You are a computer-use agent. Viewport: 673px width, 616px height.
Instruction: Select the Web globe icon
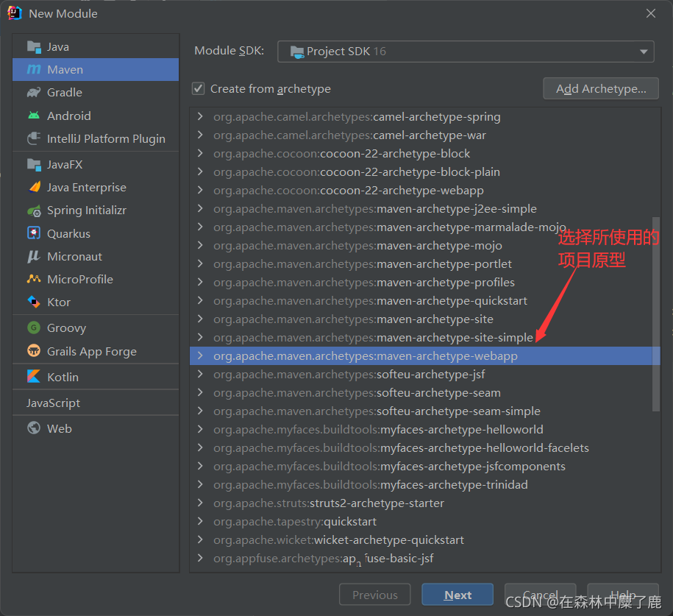click(x=34, y=428)
